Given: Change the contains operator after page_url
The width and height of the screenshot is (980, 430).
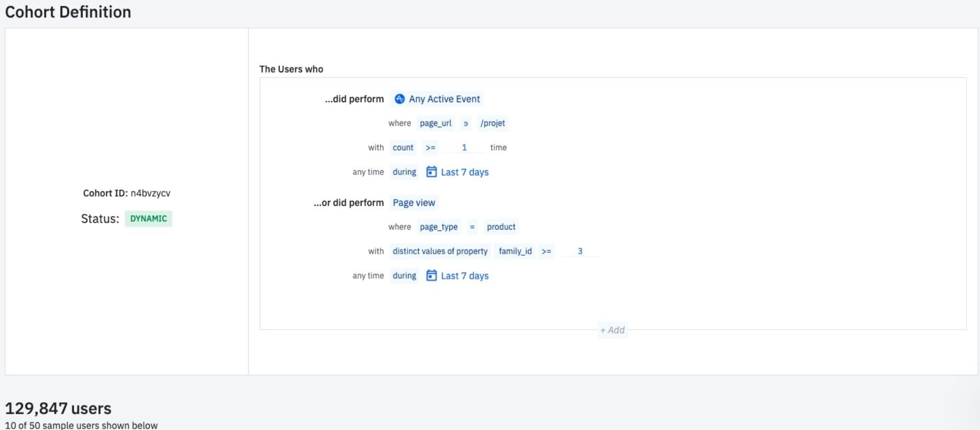Looking at the screenshot, I should [465, 123].
